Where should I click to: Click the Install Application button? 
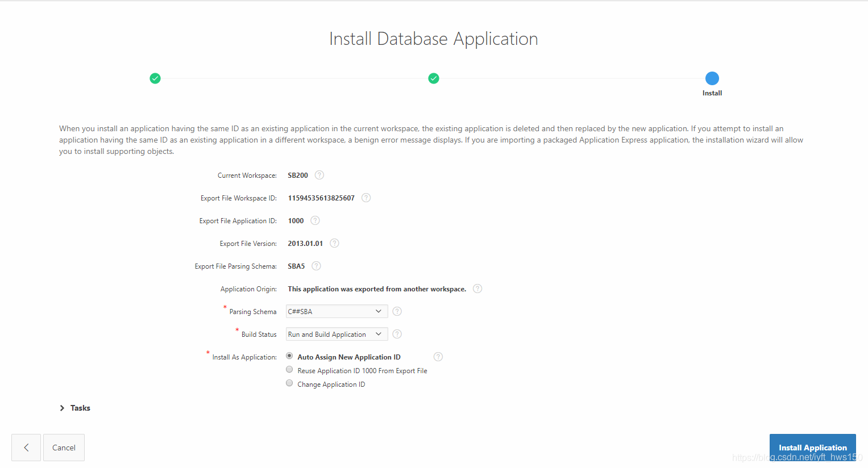tap(812, 448)
